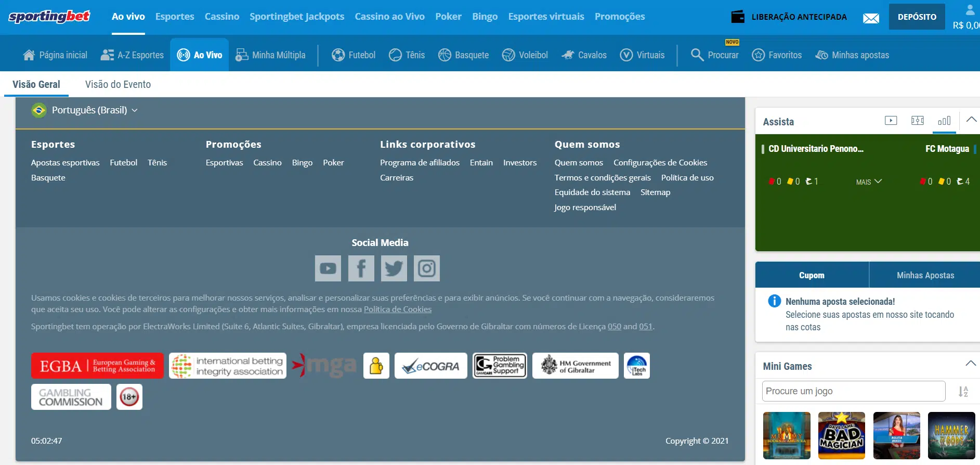Open the live Roleta Brasil game thumbnail
The image size is (980, 465).
897,436
